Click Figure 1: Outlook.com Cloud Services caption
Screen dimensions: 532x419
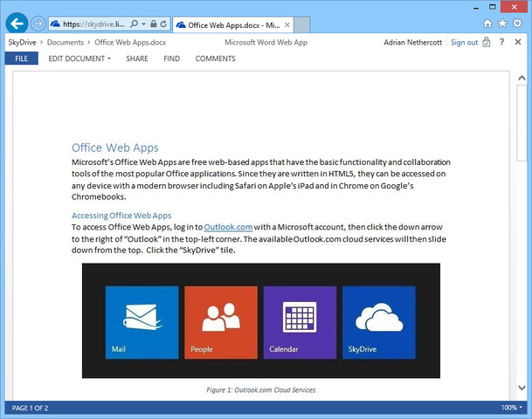[260, 390]
